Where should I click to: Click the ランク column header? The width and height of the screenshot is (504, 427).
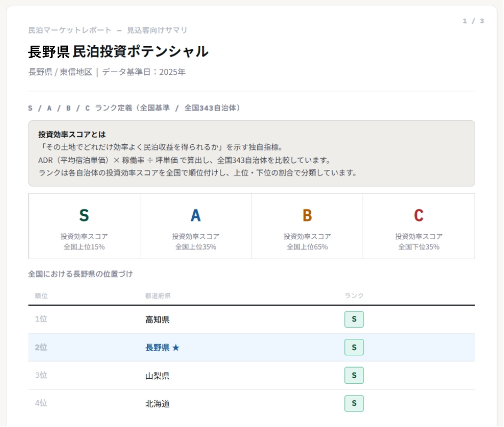tap(353, 296)
